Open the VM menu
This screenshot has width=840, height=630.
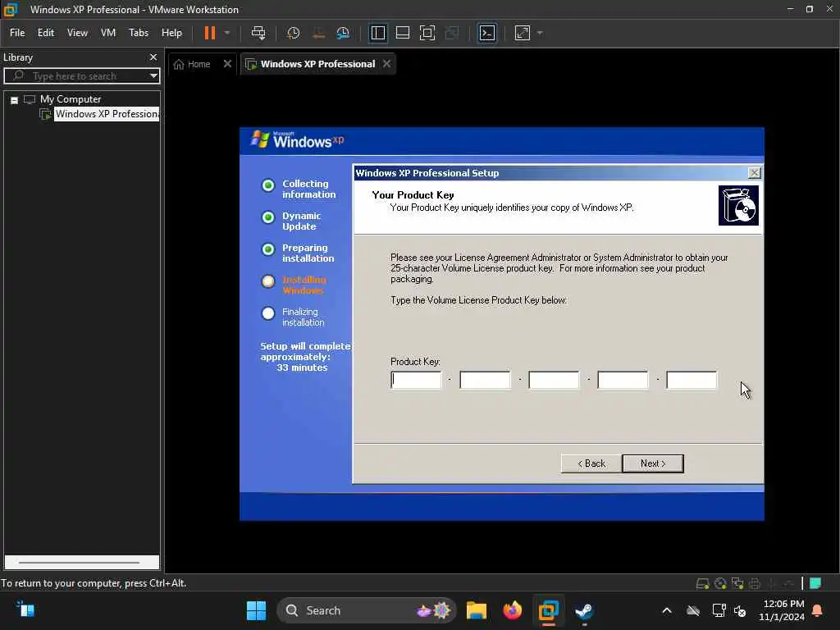point(108,33)
